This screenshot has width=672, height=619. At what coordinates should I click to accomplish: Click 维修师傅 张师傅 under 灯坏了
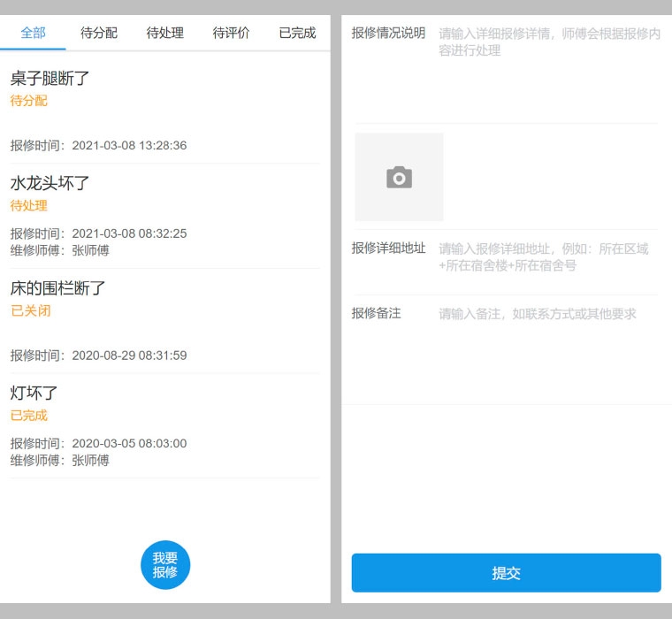(x=60, y=461)
